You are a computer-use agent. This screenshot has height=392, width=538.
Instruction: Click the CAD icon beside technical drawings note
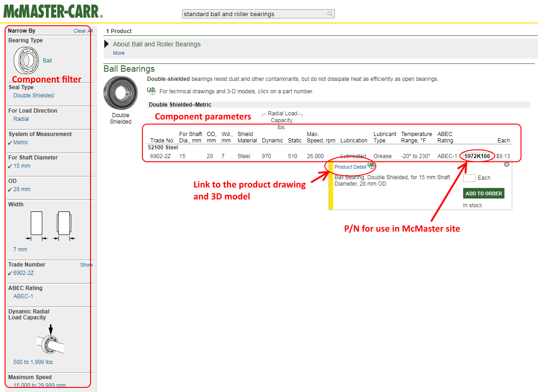click(x=151, y=91)
